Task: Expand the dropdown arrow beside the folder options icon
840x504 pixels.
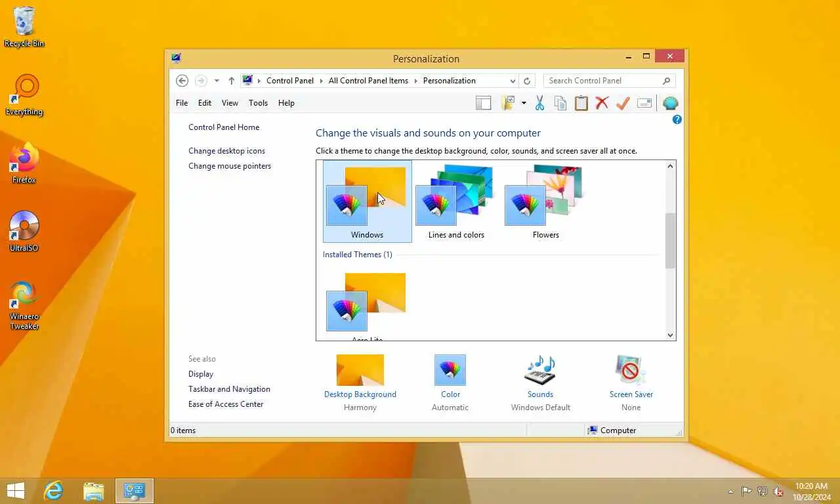Action: [524, 103]
